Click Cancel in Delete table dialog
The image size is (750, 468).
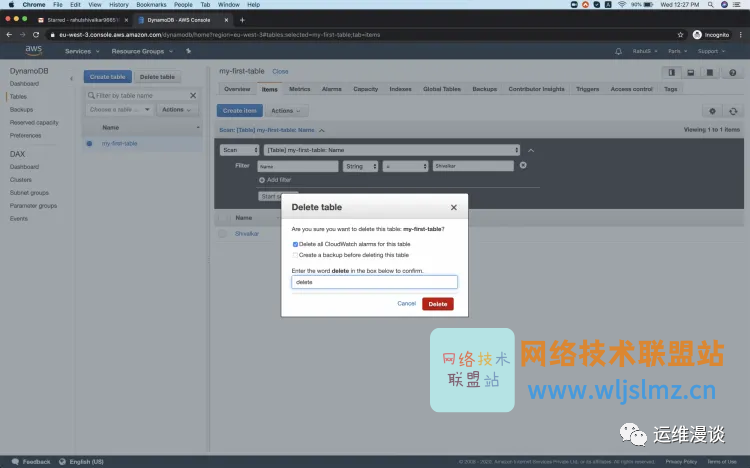(407, 303)
